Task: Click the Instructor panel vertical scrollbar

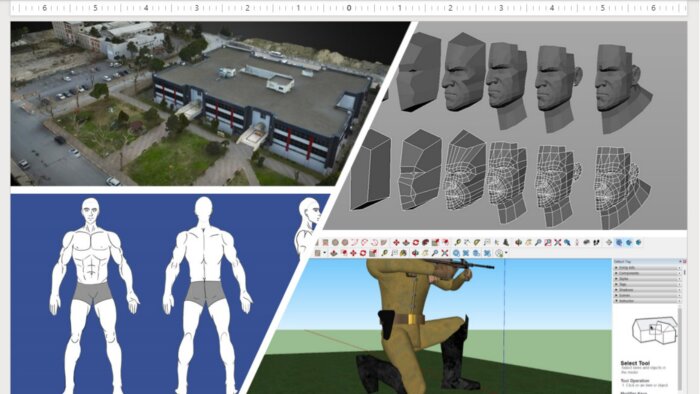Action: click(x=680, y=348)
